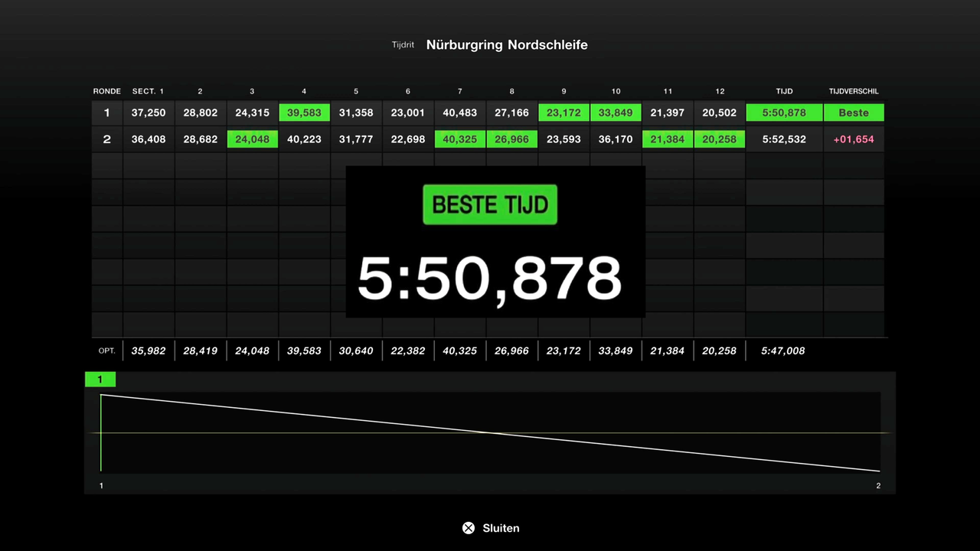Click the OPT. row label
This screenshot has height=551, width=980.
coord(107,350)
